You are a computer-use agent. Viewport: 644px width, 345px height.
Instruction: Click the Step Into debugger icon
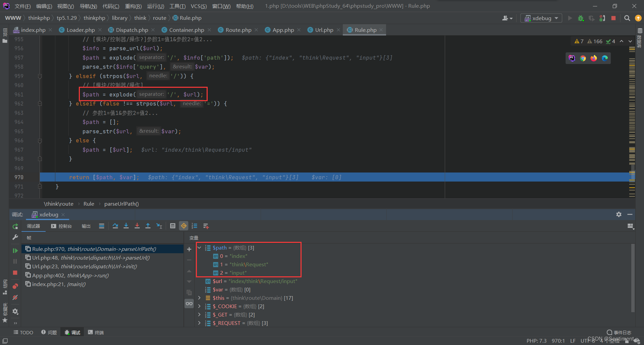(126, 226)
